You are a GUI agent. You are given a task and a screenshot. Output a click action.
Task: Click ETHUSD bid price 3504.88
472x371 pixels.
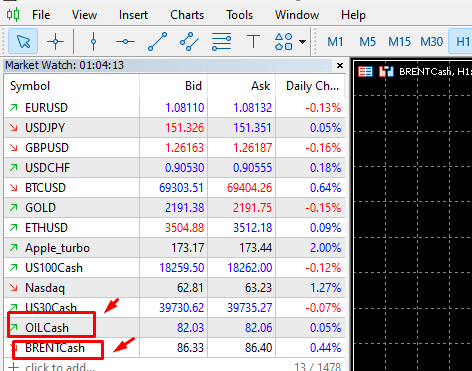pyautogui.click(x=184, y=228)
